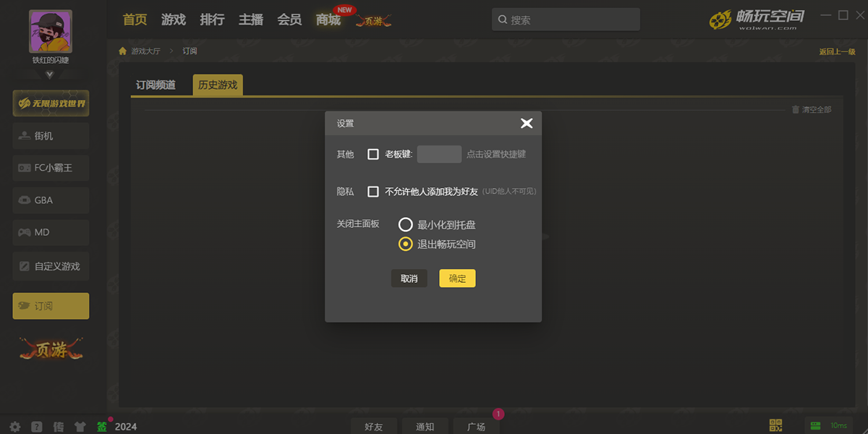
Task: Open the 通知 bottom tab
Action: 425,426
